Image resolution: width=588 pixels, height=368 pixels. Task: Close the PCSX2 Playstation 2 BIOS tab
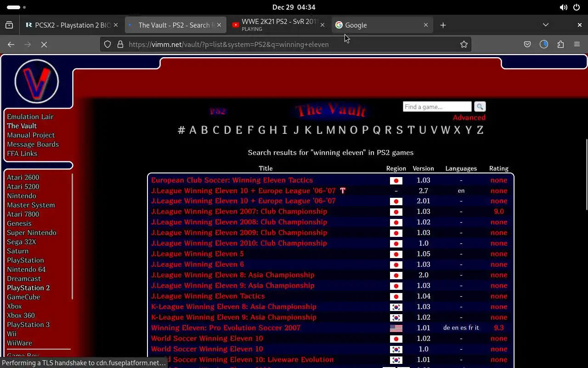(x=116, y=25)
